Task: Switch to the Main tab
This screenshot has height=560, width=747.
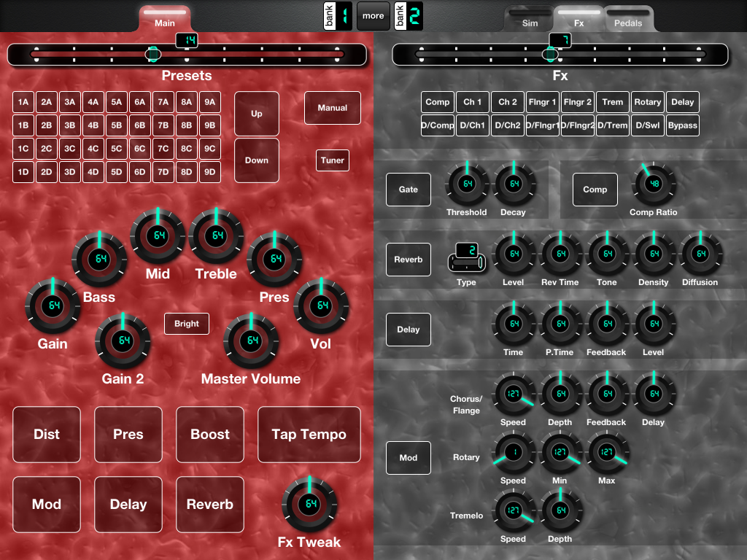Action: 165,19
